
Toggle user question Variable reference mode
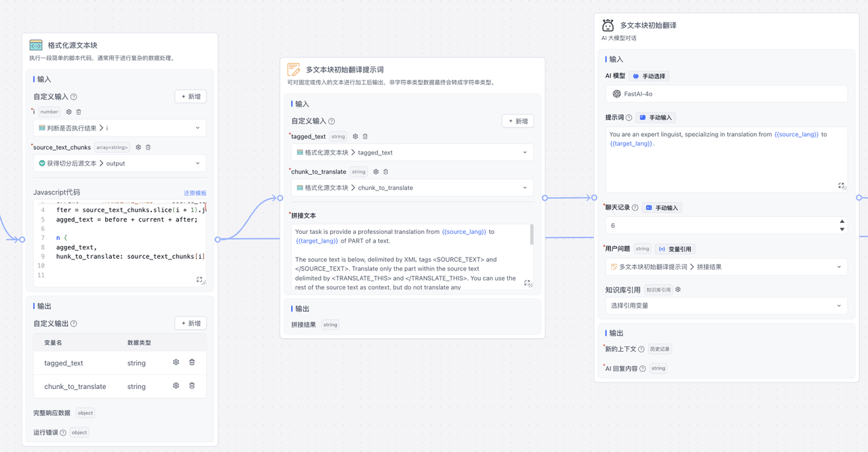pos(675,249)
